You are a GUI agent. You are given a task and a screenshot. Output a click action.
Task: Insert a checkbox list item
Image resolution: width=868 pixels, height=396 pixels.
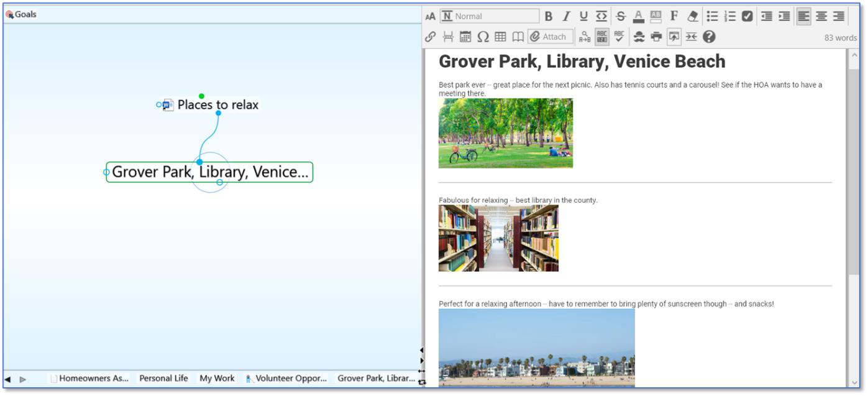747,17
